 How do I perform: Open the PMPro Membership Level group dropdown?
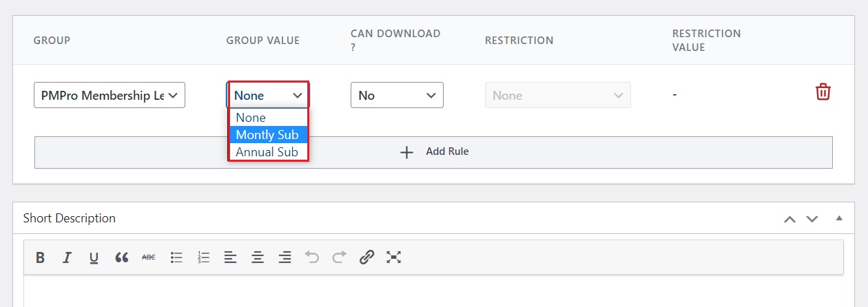pyautogui.click(x=110, y=95)
